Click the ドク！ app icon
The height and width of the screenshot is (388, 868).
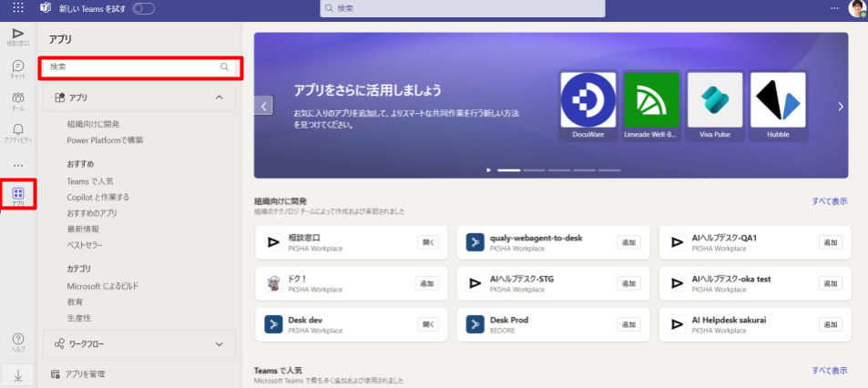(x=273, y=283)
